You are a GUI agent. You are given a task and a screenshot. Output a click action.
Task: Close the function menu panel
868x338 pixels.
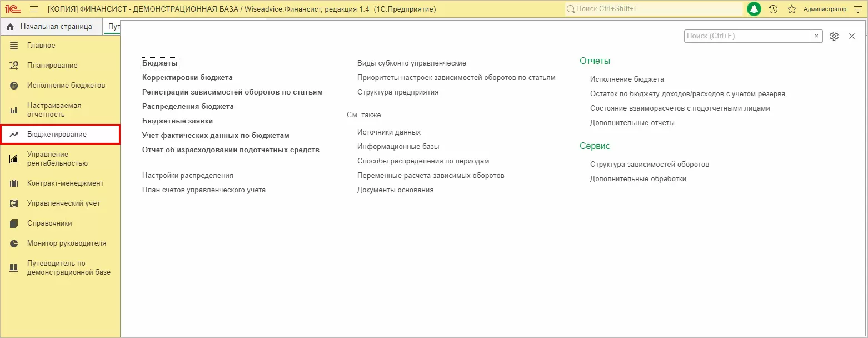pos(852,36)
